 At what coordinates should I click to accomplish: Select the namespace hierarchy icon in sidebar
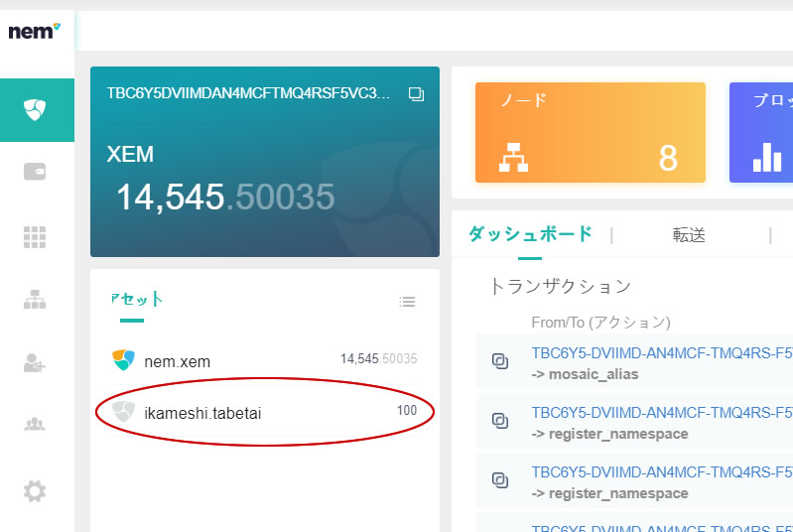(36, 300)
